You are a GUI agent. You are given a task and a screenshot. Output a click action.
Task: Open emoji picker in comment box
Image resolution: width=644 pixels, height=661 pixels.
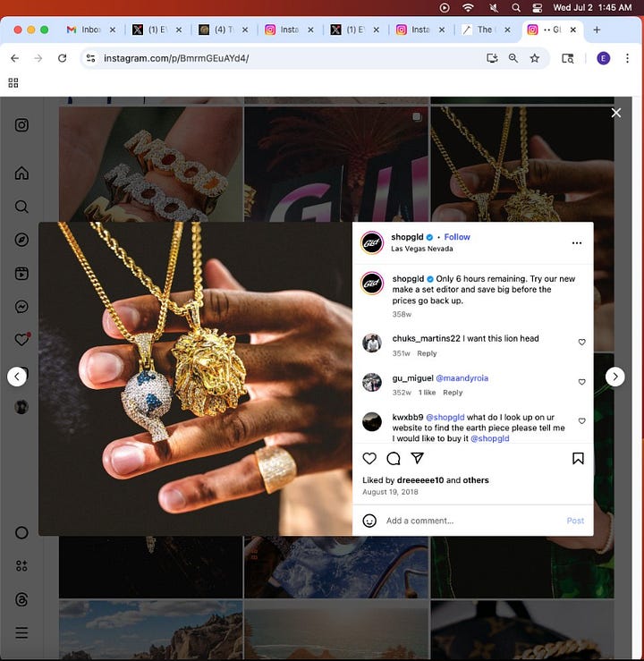pos(369,521)
